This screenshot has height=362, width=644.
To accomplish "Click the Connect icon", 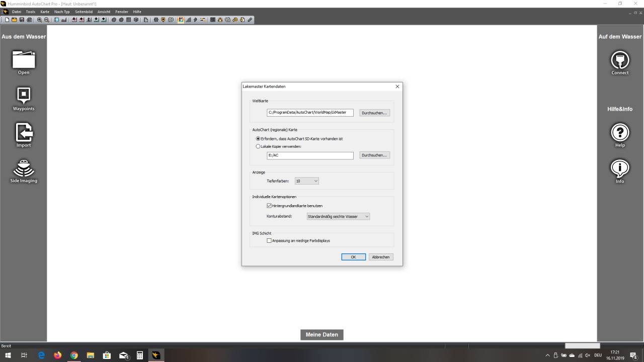I will point(620,60).
